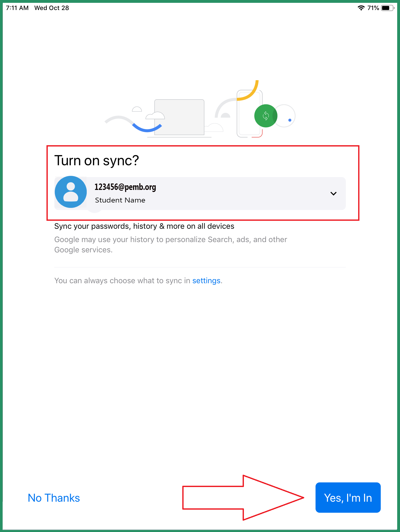Tap the phone outline illustration

tap(249, 114)
